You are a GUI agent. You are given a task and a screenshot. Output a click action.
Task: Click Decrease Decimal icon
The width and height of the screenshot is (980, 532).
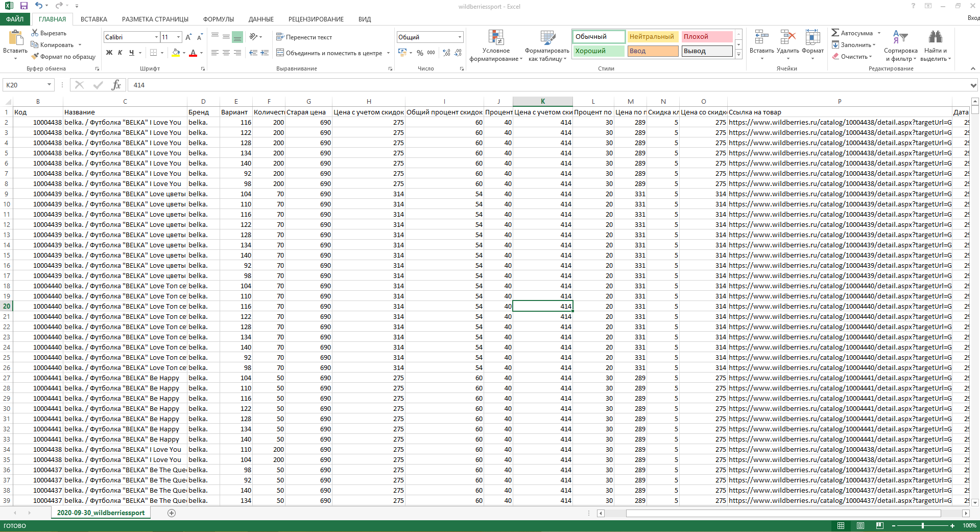click(458, 53)
